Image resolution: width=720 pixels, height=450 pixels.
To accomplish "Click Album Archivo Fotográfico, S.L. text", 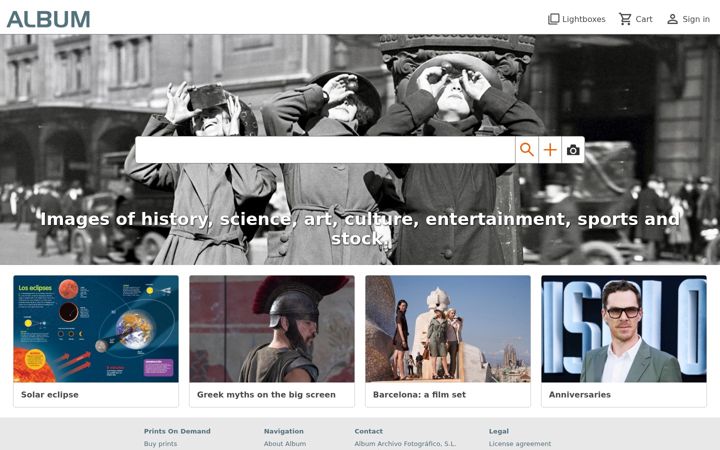I will [405, 444].
